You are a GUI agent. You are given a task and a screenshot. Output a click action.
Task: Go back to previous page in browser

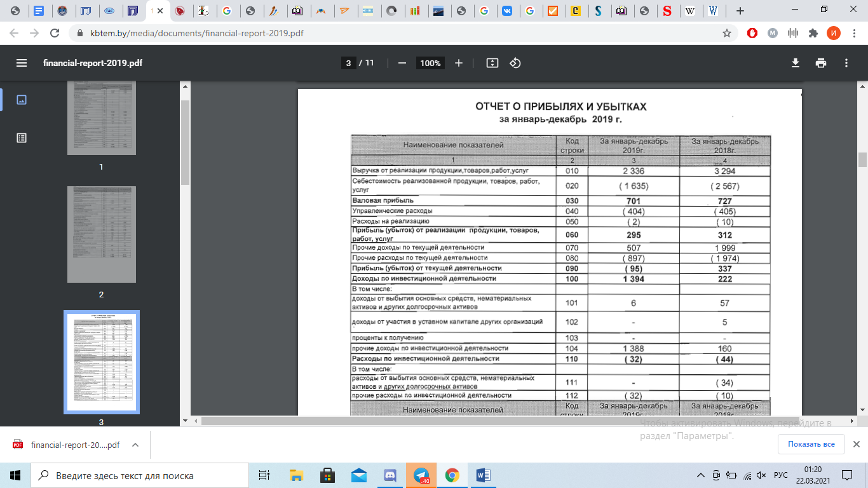14,33
